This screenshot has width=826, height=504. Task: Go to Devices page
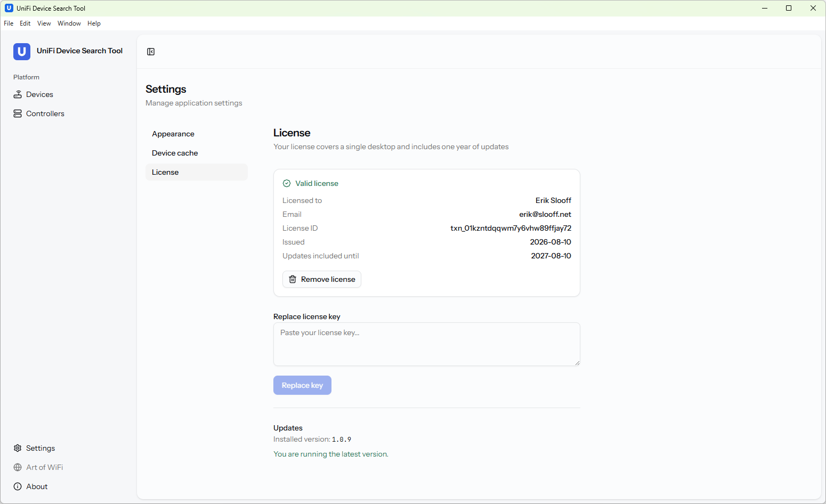(x=68, y=94)
